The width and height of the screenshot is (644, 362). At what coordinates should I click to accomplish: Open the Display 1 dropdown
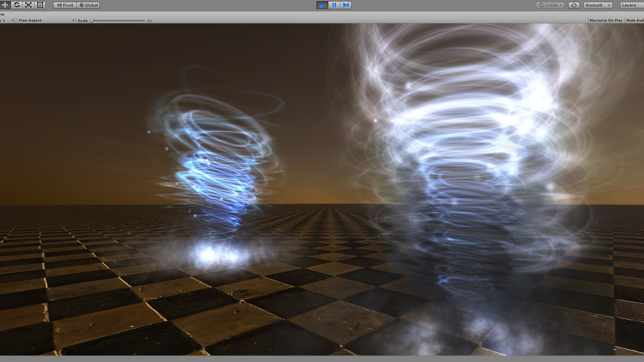click(x=7, y=20)
